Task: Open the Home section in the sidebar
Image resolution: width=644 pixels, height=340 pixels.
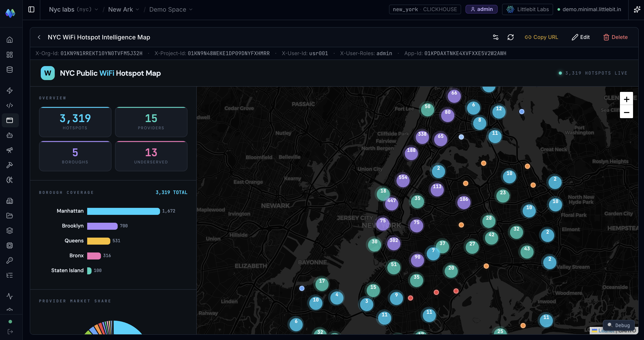Action: 10,39
